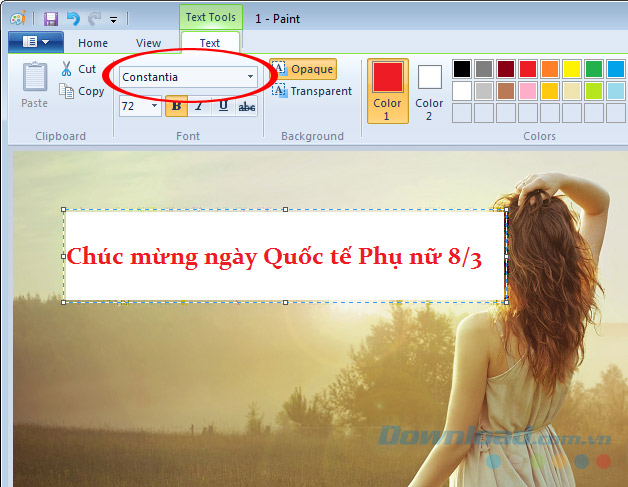The height and width of the screenshot is (487, 628).
Task: Click the Redo arrow icon
Action: (x=95, y=18)
